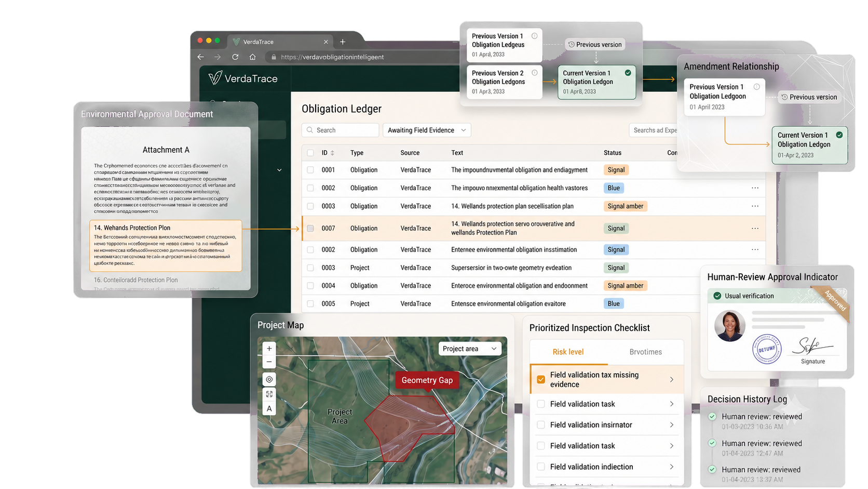The height and width of the screenshot is (489, 868).
Task: Click the ID column sort arrows
Action: (x=332, y=153)
